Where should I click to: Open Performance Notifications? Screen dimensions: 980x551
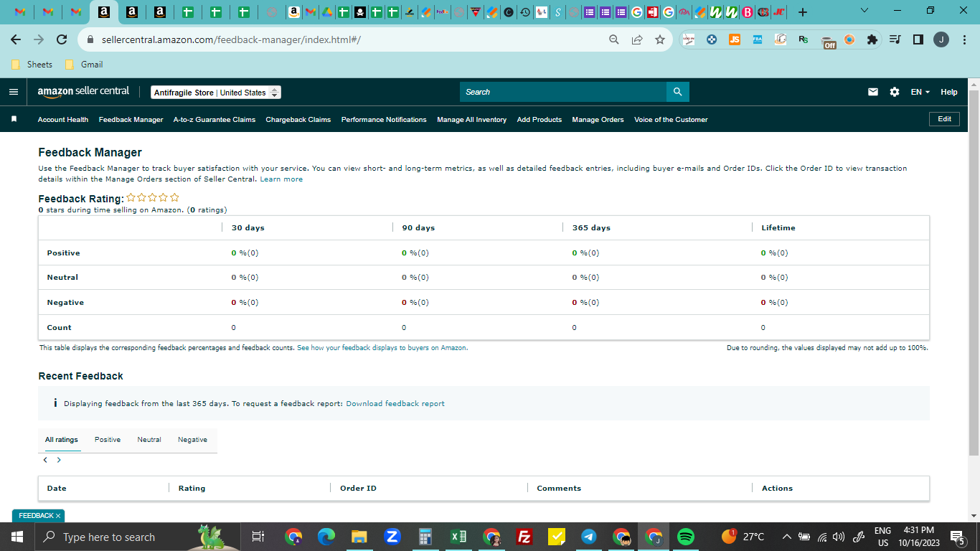384,120
